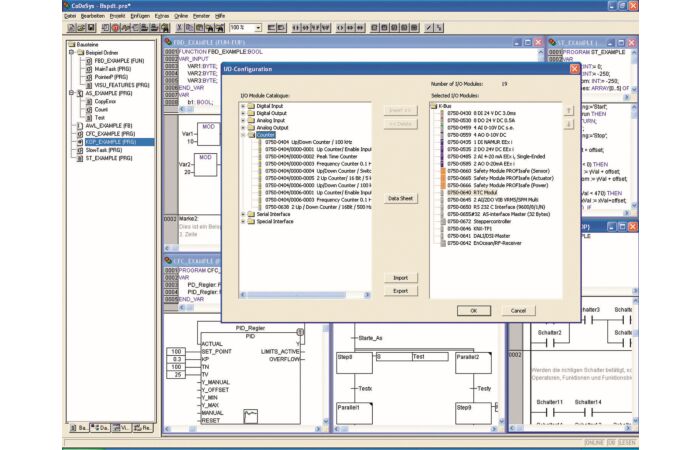Expand the Digital Input catalogue folder

click(x=243, y=105)
